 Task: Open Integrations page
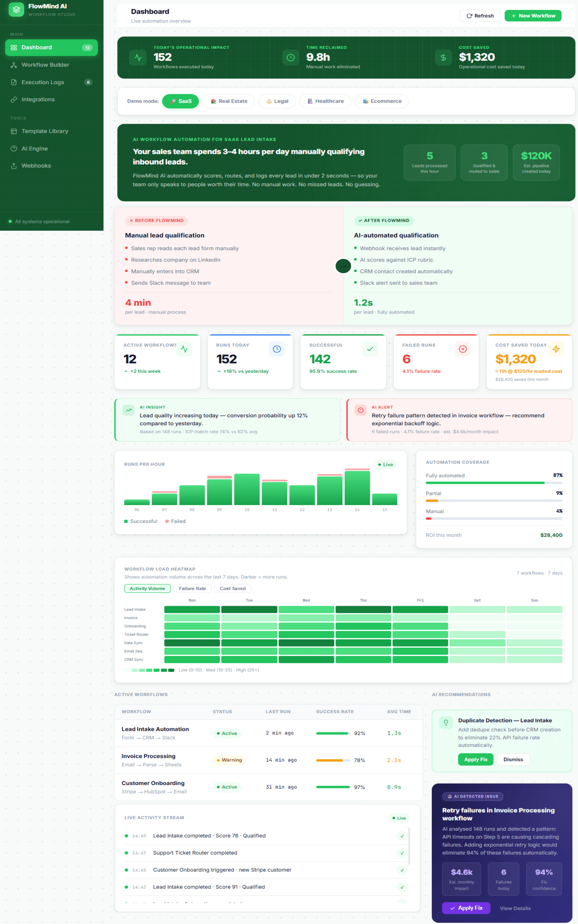[x=51, y=99]
